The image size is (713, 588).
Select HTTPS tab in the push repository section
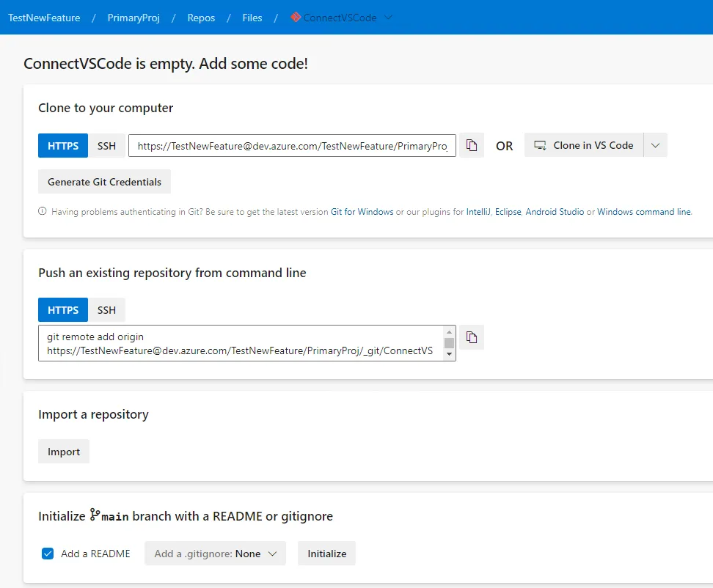(63, 310)
